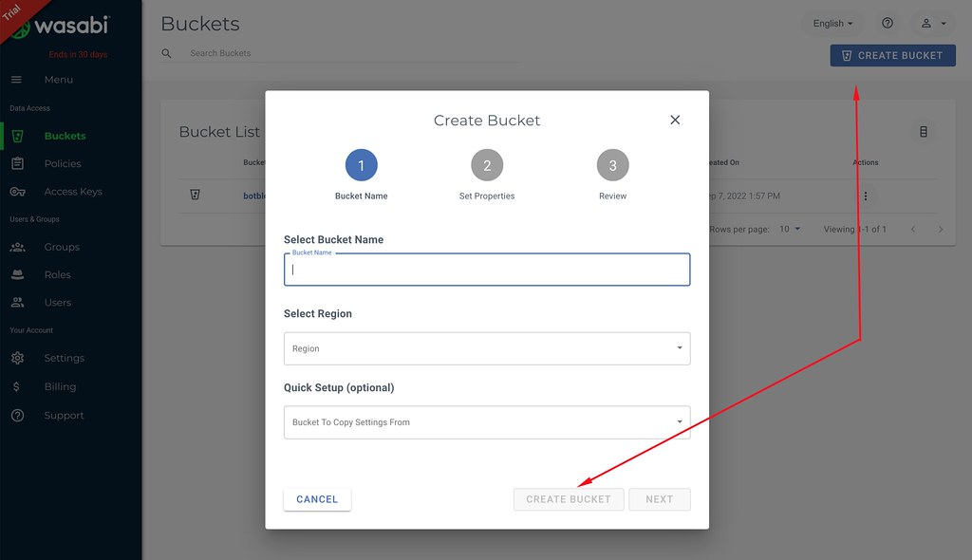Click the bucket icon in the botbl row

(x=195, y=195)
